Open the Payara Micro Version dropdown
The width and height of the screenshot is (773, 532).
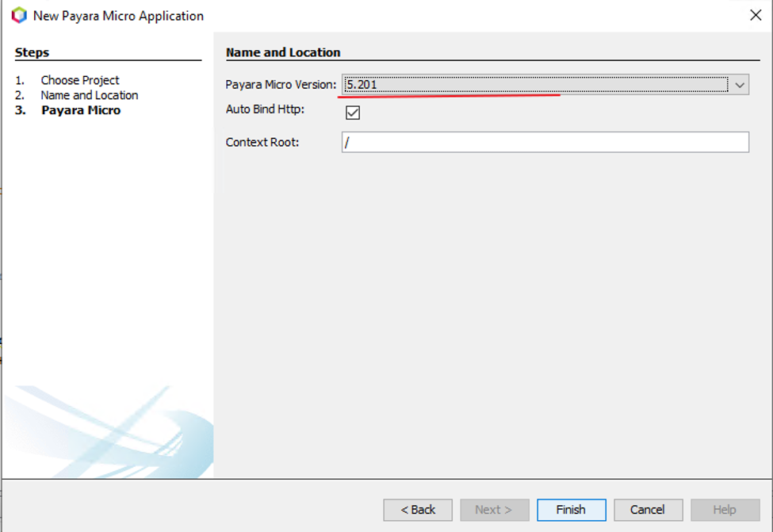[x=545, y=84]
